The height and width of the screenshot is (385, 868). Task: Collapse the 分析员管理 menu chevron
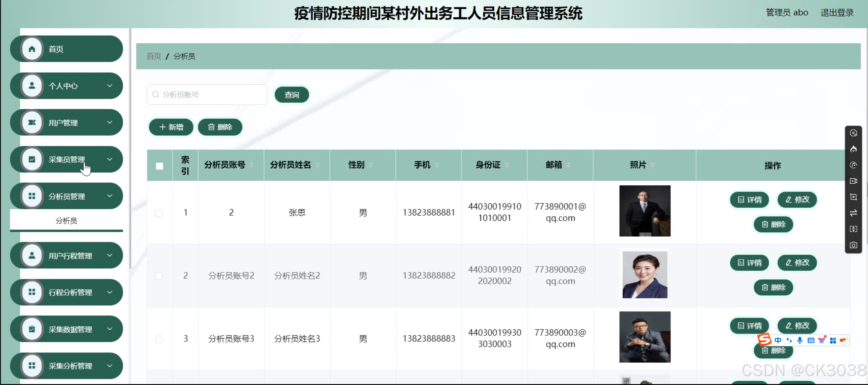point(109,196)
